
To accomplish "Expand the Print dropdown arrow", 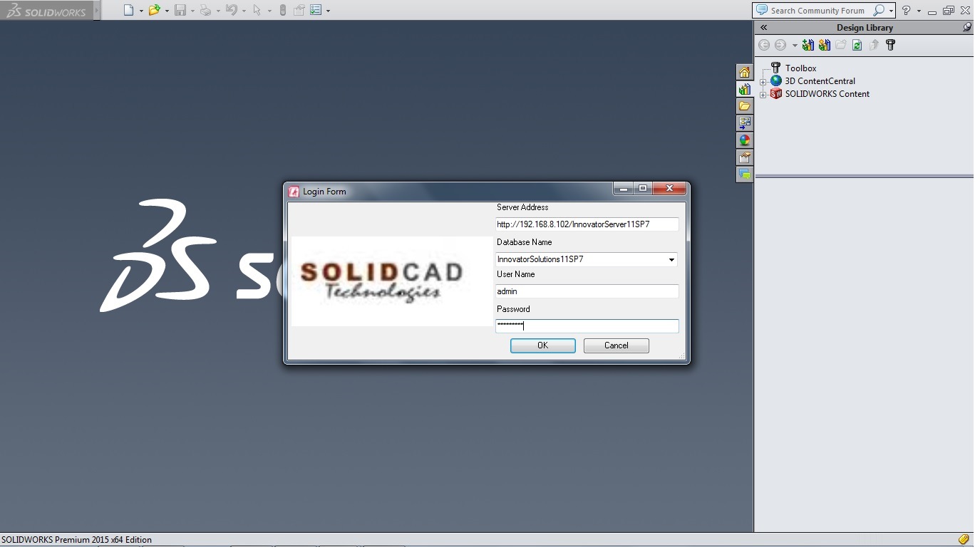I will 218,11.
